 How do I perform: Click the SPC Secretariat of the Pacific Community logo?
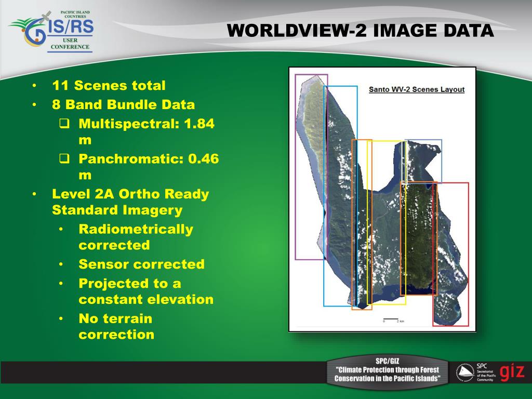pyautogui.click(x=476, y=372)
